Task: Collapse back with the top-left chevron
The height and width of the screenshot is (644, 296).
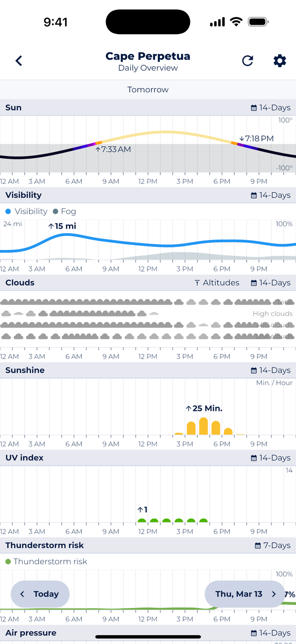Action: coord(19,61)
